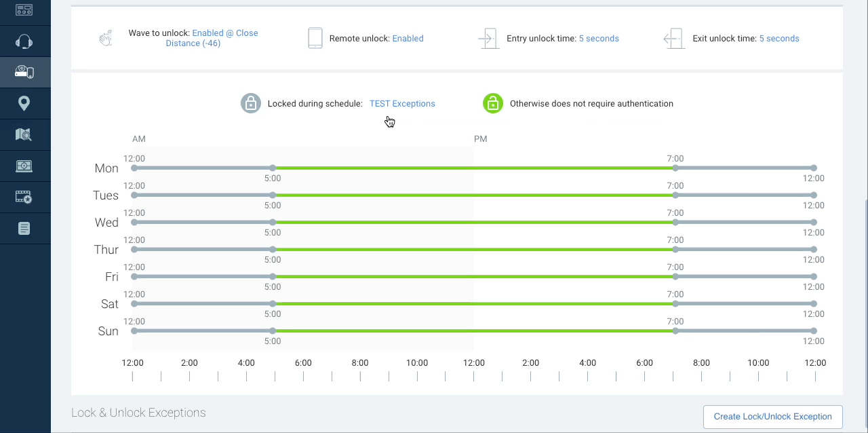Open the TEST Exceptions schedule link
This screenshot has width=868, height=433.
402,104
